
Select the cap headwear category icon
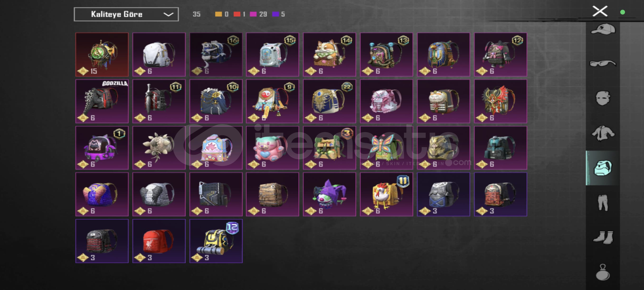tap(603, 29)
